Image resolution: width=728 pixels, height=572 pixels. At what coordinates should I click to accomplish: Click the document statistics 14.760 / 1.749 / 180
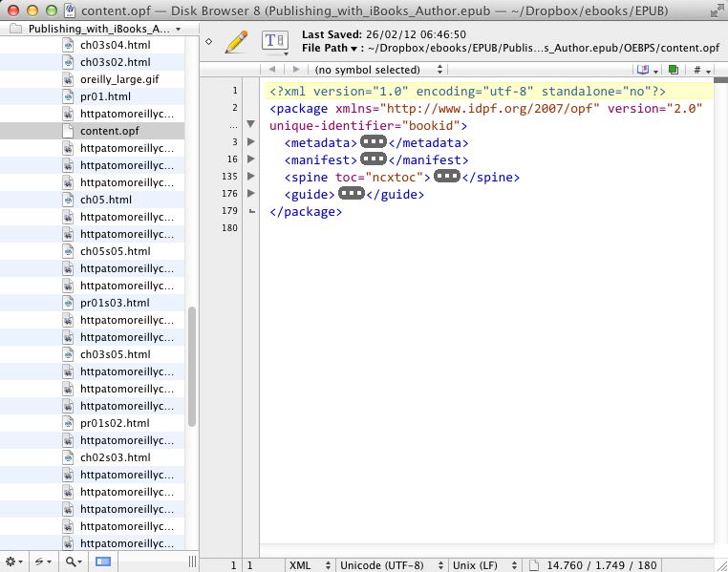(x=601, y=565)
